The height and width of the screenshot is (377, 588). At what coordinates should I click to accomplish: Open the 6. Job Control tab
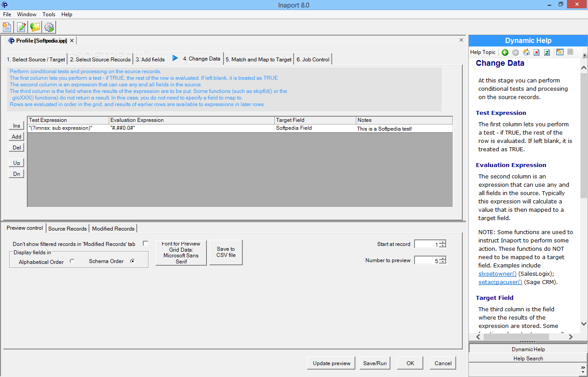pos(313,59)
